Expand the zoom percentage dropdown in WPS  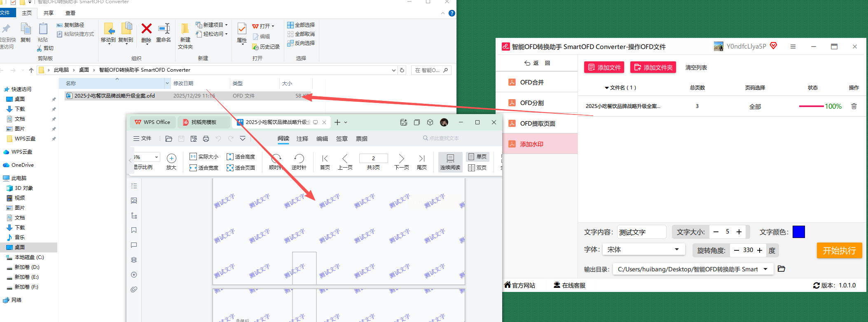coord(157,157)
